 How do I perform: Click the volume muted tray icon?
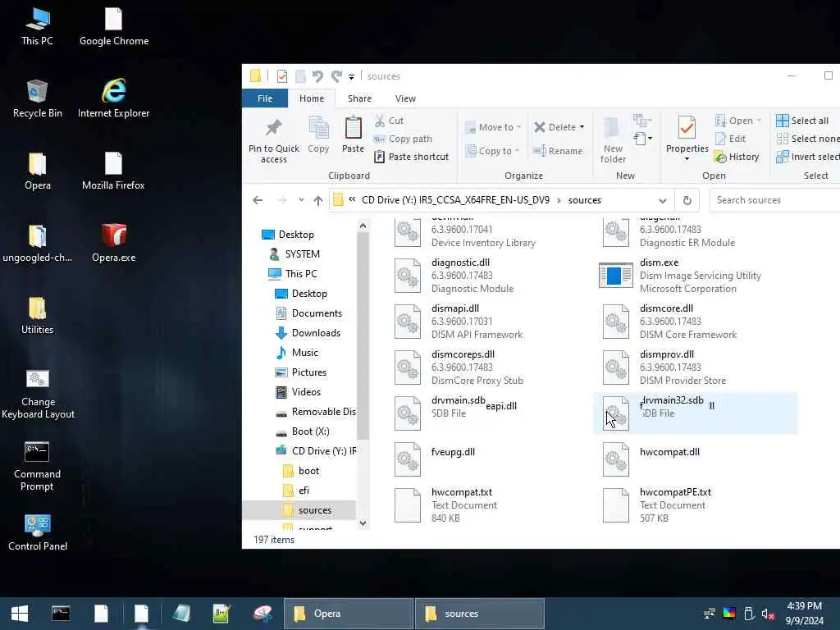(768, 614)
